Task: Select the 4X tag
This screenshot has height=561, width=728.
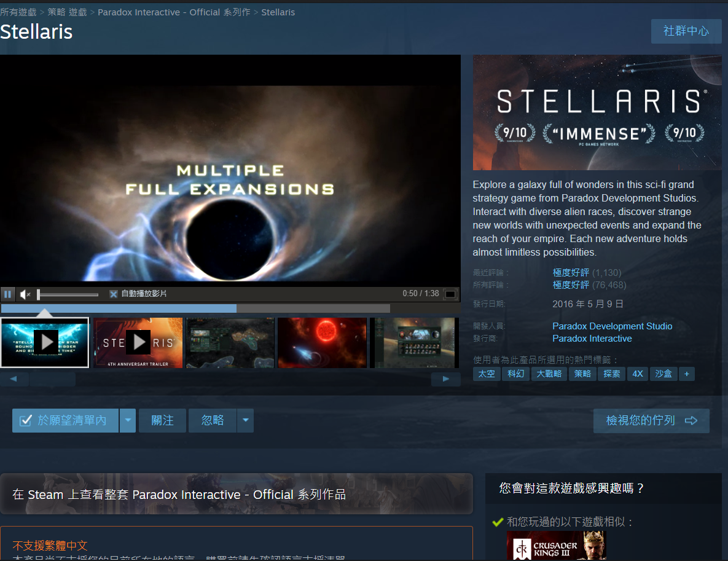Action: click(x=638, y=374)
